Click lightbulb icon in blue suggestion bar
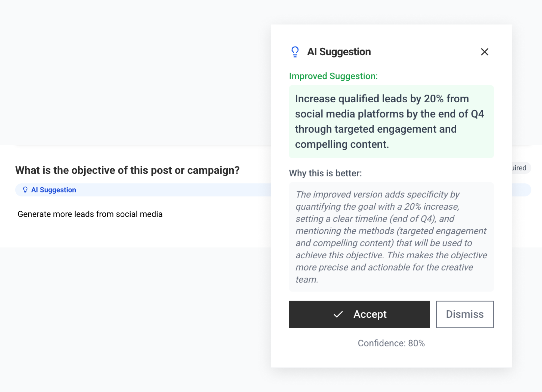 coord(25,190)
